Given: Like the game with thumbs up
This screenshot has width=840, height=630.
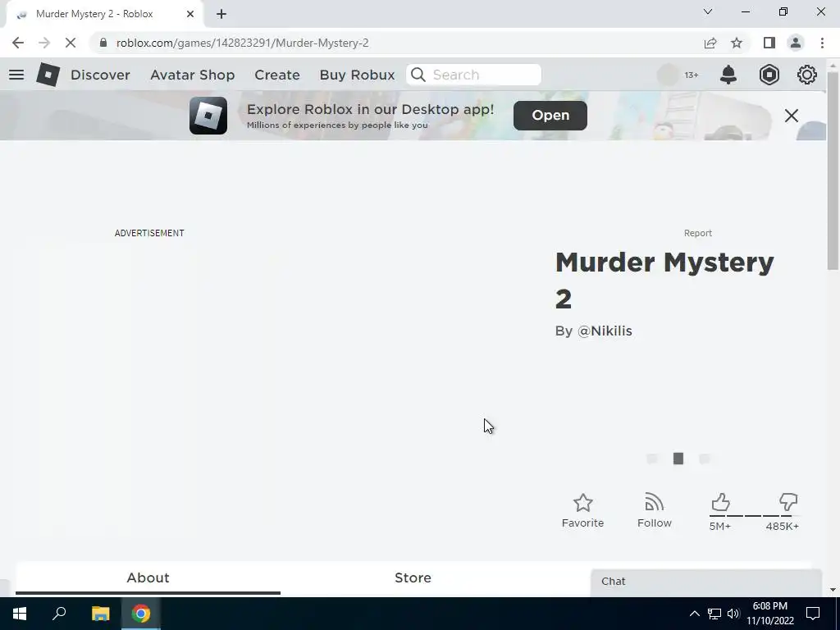Looking at the screenshot, I should pos(720,502).
